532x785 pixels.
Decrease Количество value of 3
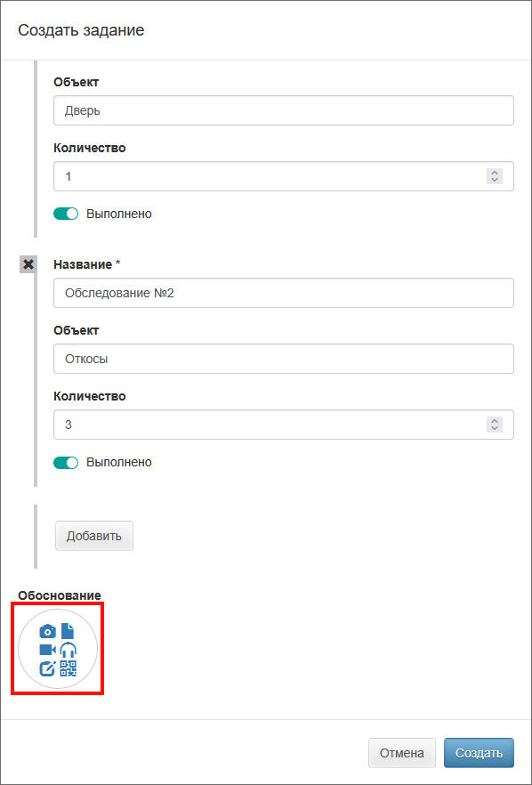click(x=494, y=428)
